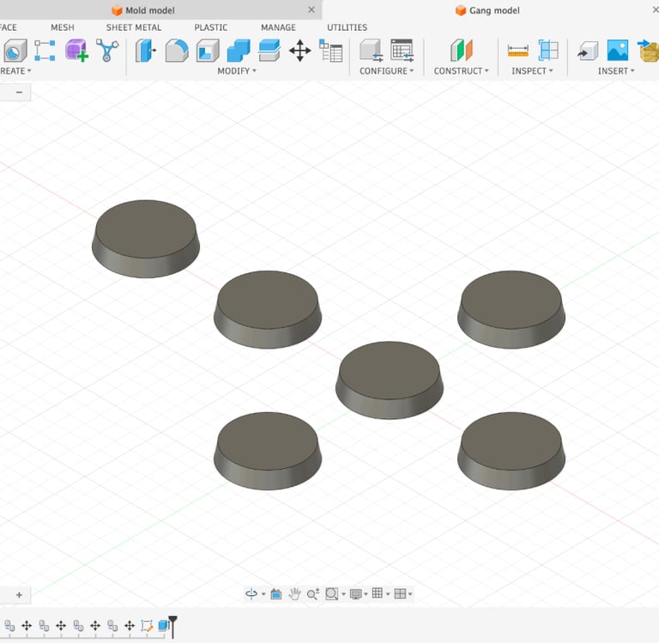The image size is (659, 644).
Task: Expand the MODIFY dropdown menu
Action: (237, 71)
